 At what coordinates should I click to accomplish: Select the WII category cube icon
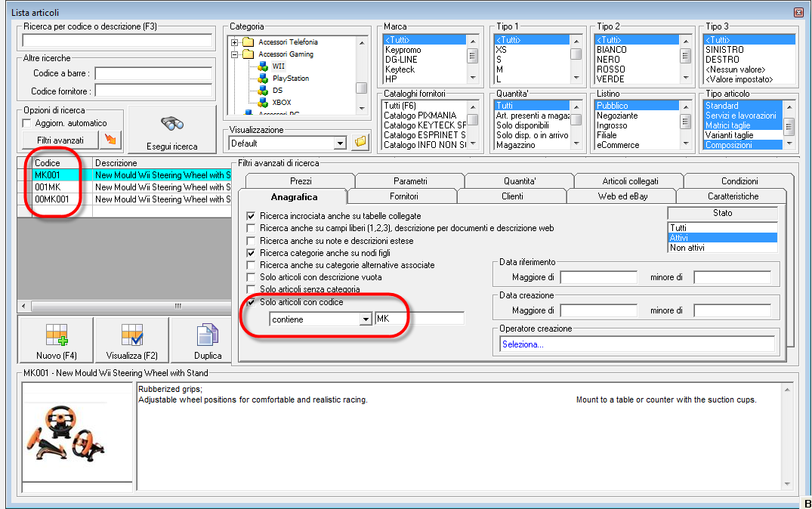[x=263, y=66]
